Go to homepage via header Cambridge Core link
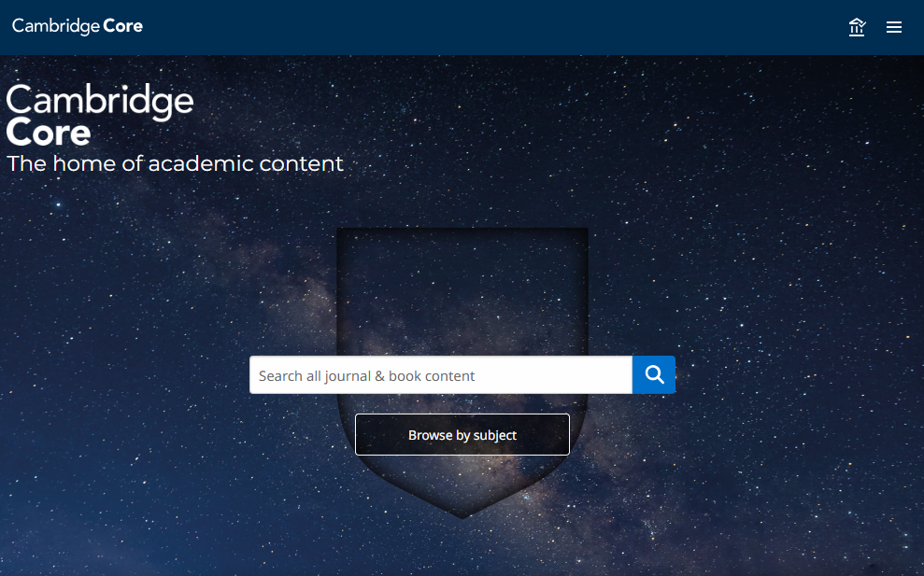924x576 pixels. pos(78,26)
